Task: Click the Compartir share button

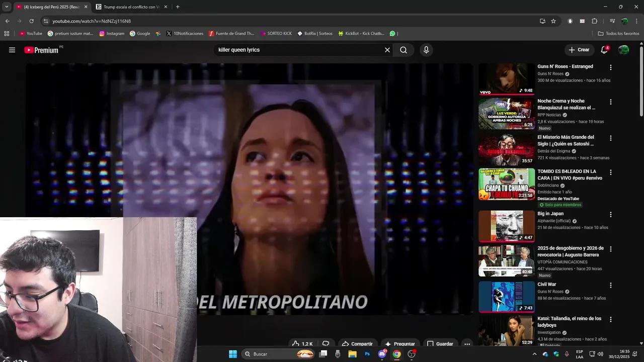Action: click(357, 344)
